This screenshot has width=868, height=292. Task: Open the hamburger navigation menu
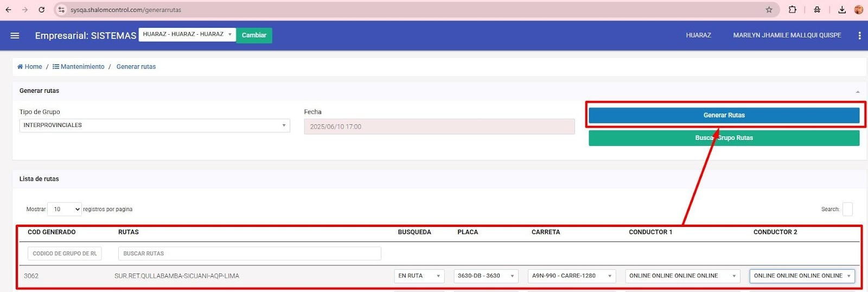15,35
